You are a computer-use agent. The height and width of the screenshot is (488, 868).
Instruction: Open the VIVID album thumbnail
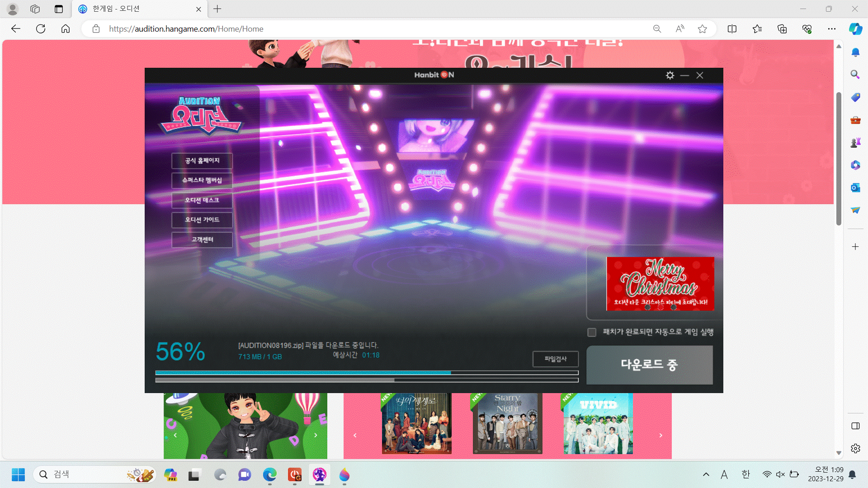point(598,423)
